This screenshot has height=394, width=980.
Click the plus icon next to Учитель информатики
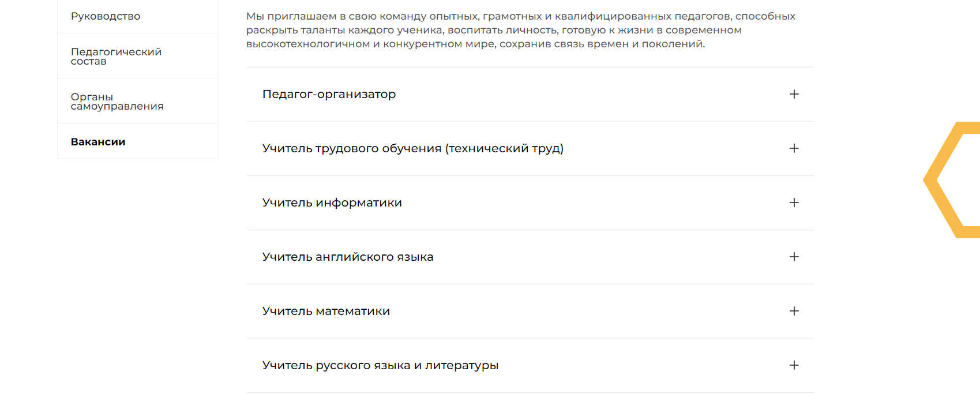point(794,202)
